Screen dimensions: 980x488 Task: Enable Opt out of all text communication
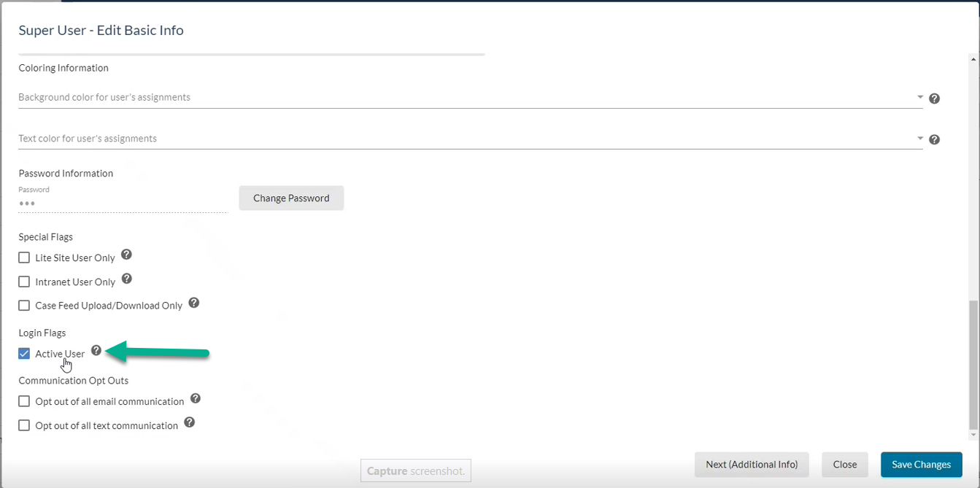pyautogui.click(x=24, y=425)
